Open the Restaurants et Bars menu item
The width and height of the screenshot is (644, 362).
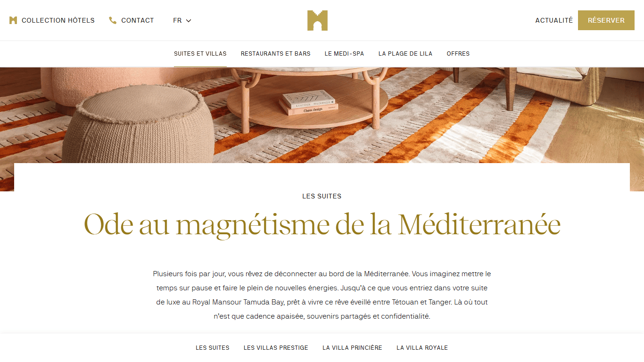pyautogui.click(x=276, y=54)
